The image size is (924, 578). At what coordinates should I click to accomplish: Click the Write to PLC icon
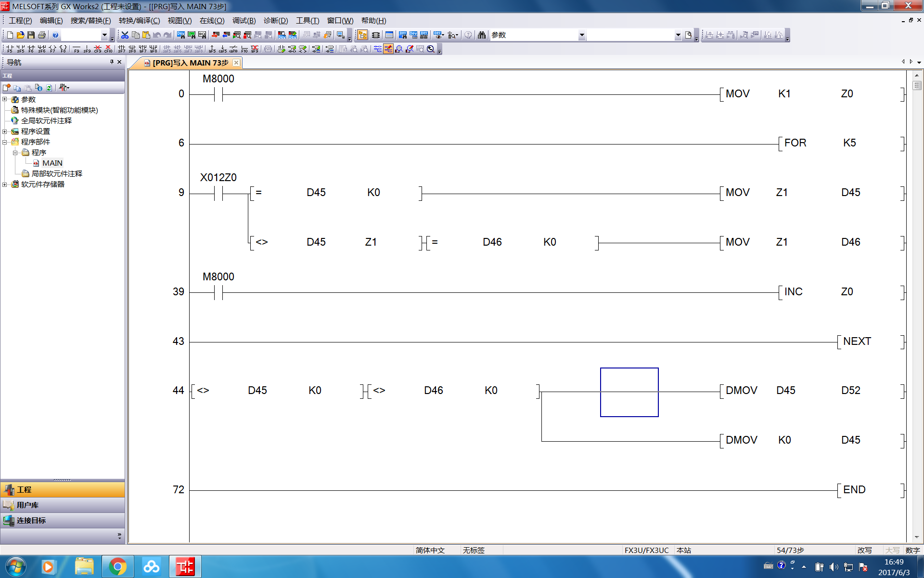coord(215,35)
